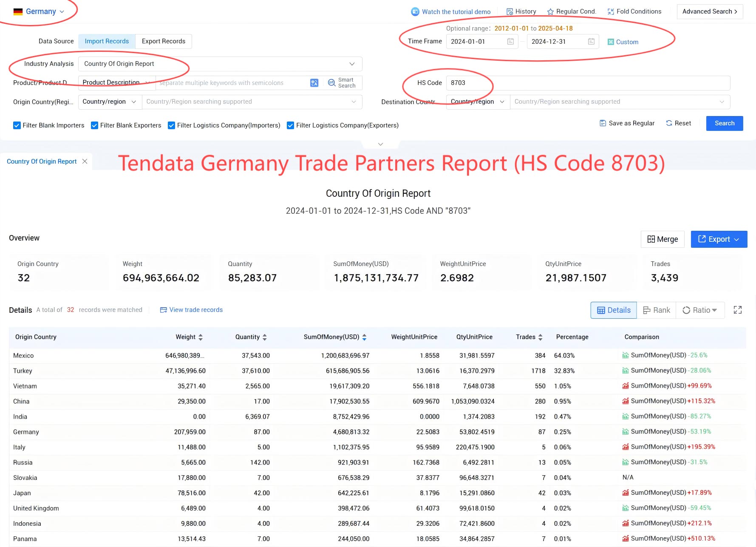Open origin Country/region type dropdown
The height and width of the screenshot is (547, 756).
pyautogui.click(x=110, y=102)
